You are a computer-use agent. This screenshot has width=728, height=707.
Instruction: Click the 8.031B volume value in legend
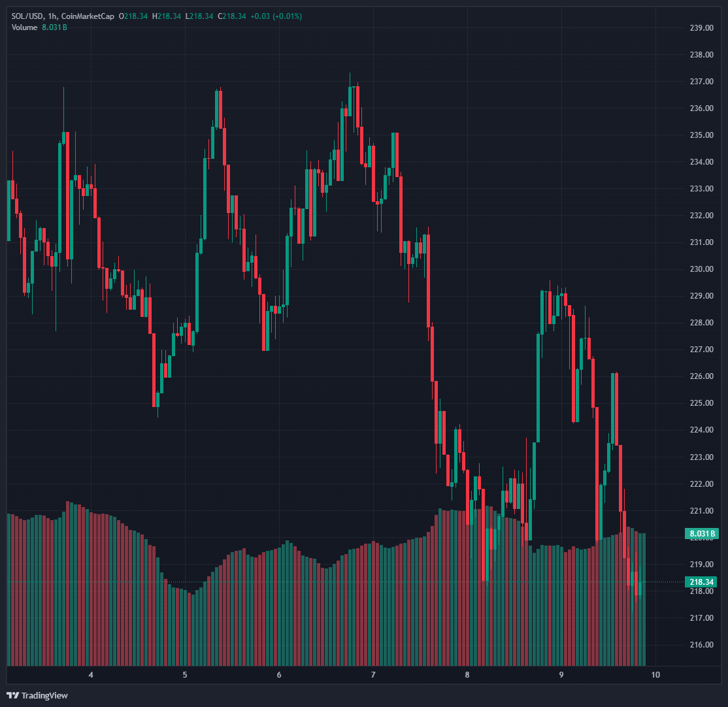tap(55, 27)
